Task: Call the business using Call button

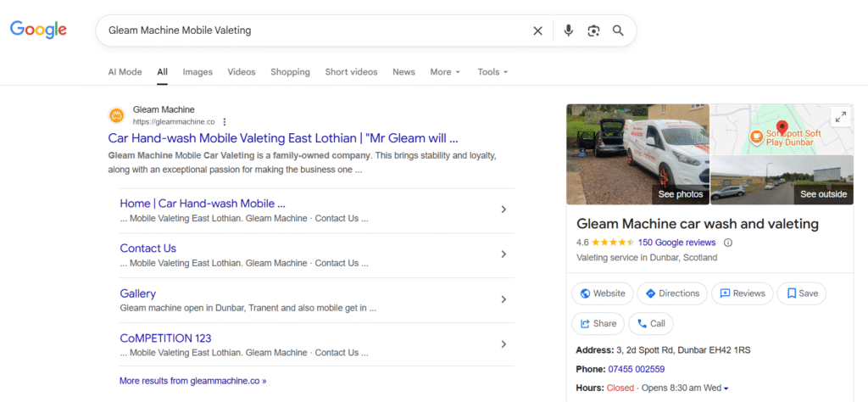Action: click(650, 324)
